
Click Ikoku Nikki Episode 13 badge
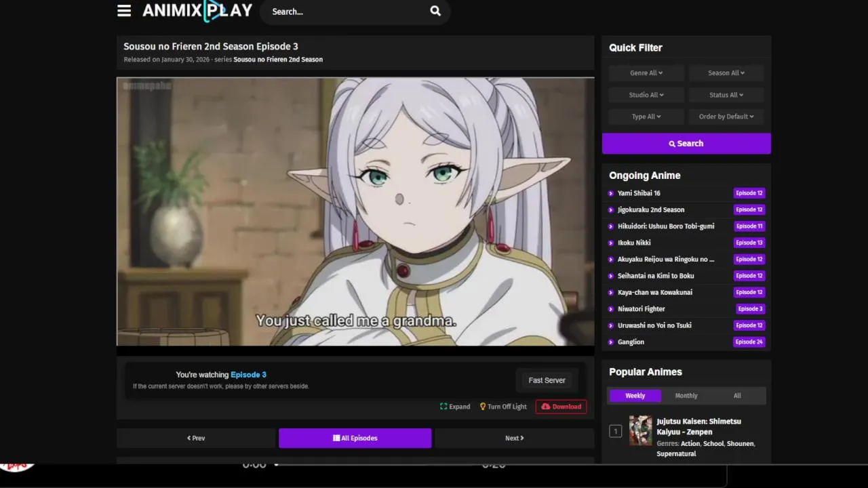click(749, 243)
